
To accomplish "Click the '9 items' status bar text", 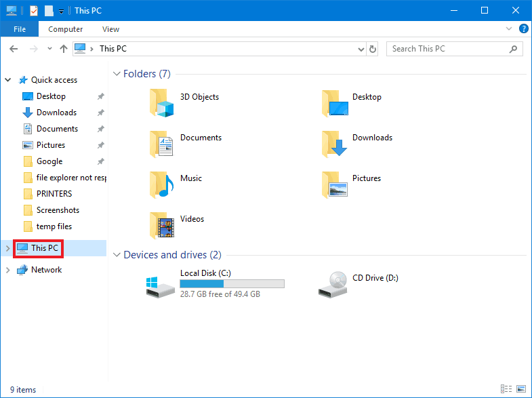I will click(x=23, y=389).
